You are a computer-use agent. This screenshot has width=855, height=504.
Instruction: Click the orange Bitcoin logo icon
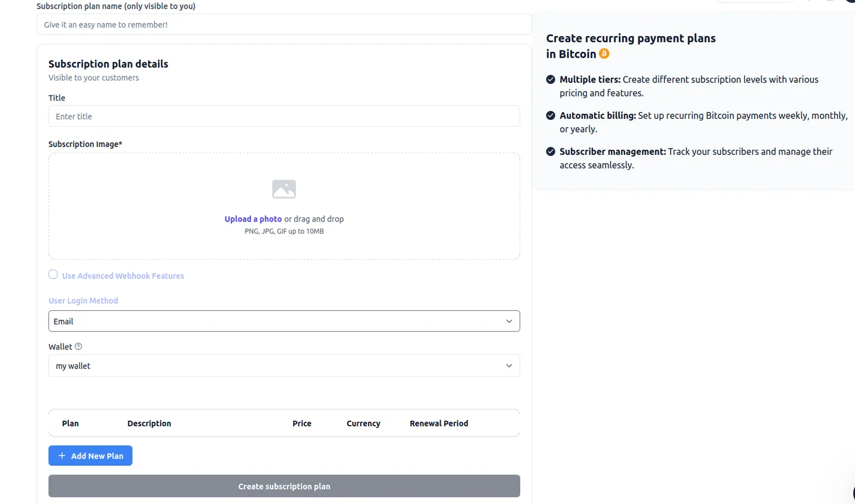tap(604, 53)
